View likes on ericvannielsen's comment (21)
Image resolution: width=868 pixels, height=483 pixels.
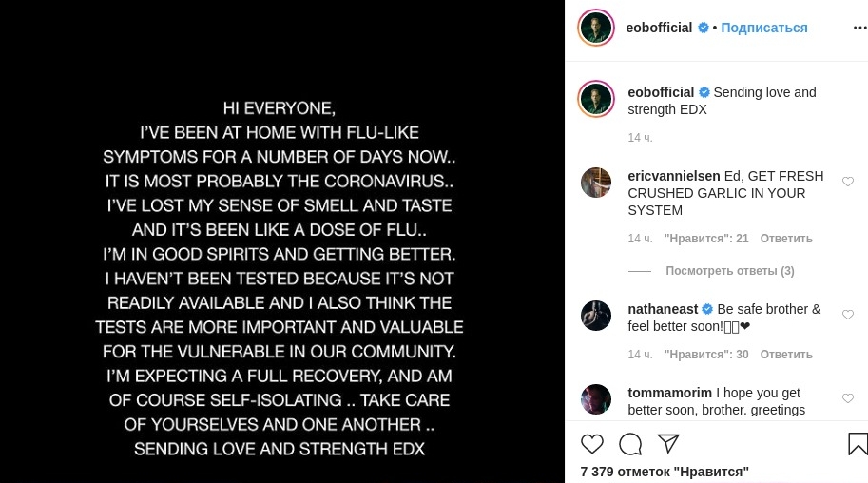coord(706,239)
